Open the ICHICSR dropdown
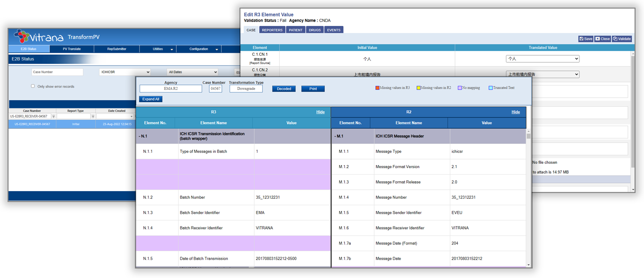The height and width of the screenshot is (278, 644). 124,72
